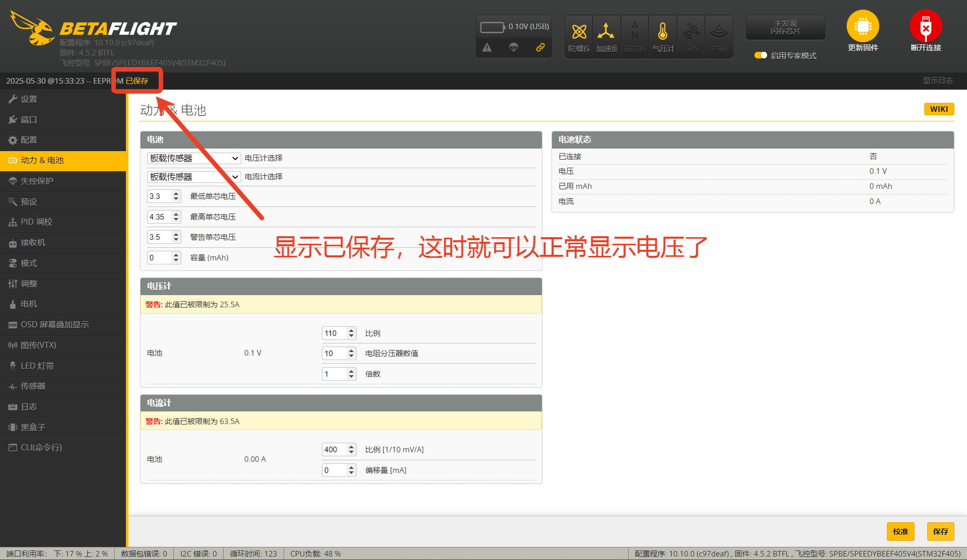This screenshot has height=560, width=967.
Task: Open the 模式 modes tab
Action: pos(63,263)
